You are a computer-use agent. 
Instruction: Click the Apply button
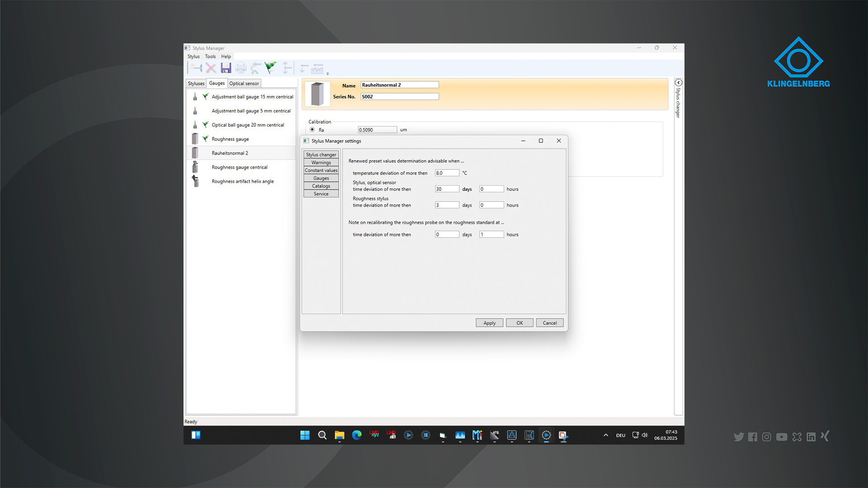490,323
